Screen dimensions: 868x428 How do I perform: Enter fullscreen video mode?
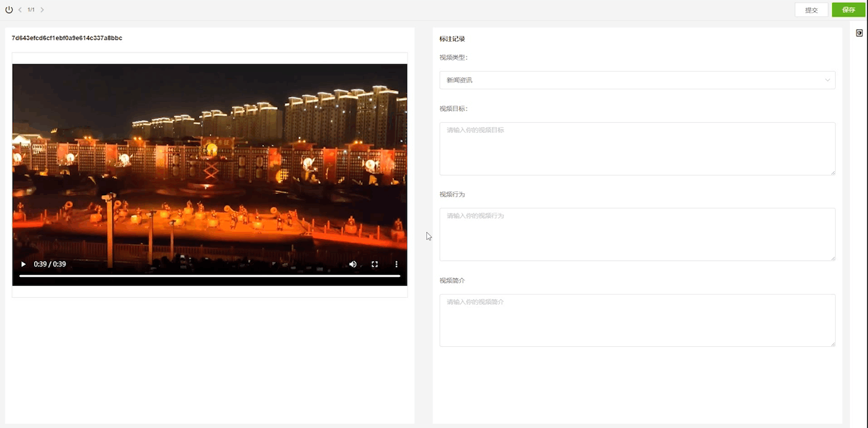click(375, 264)
